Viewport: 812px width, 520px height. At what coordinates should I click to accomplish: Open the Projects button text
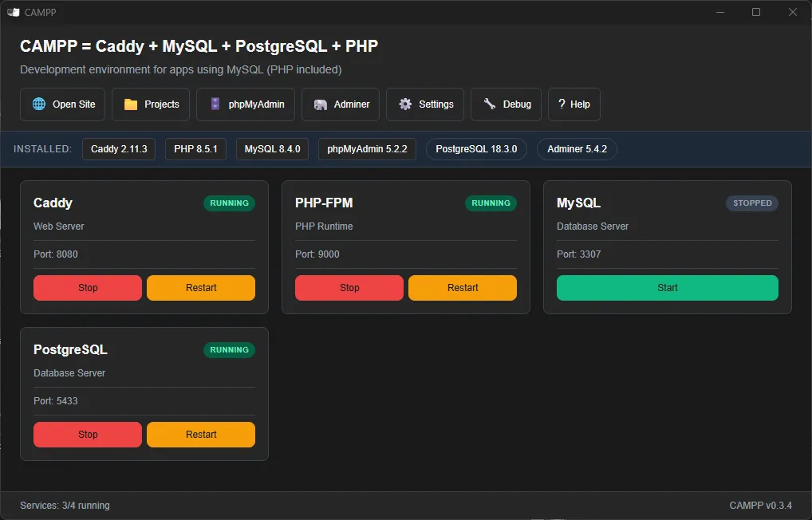pos(162,104)
